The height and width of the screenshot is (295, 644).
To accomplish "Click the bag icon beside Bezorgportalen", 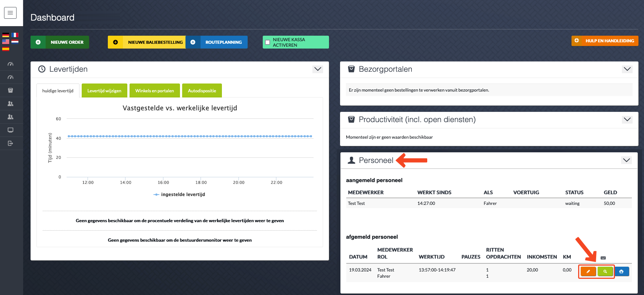I will pos(351,69).
